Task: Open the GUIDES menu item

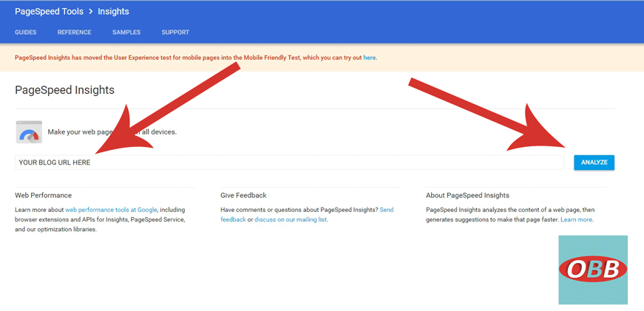Action: (x=25, y=33)
